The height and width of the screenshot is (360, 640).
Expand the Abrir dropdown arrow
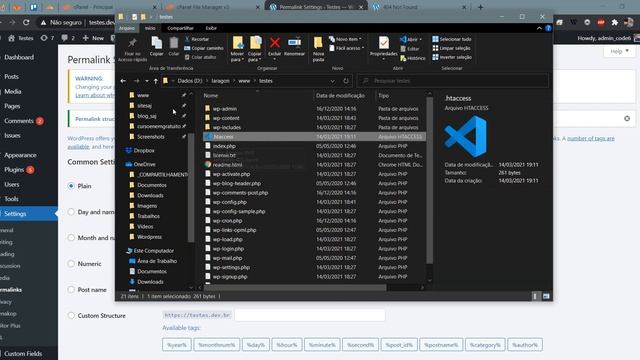421,40
